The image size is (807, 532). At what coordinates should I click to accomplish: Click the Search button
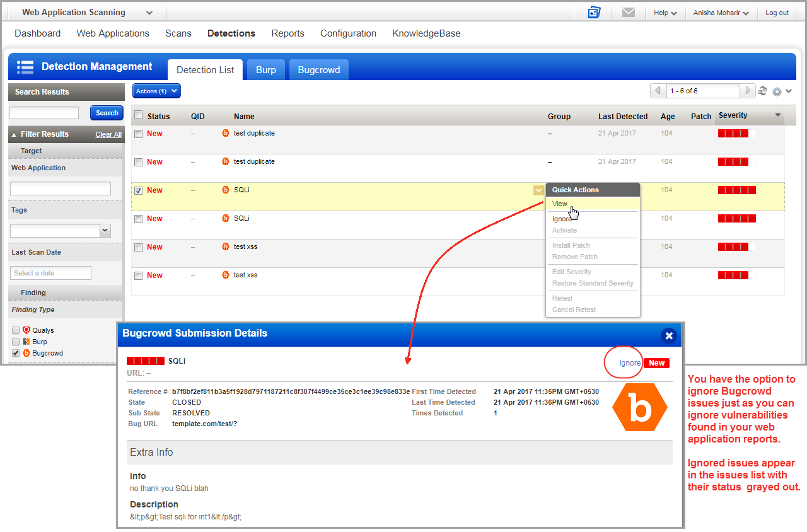[107, 113]
